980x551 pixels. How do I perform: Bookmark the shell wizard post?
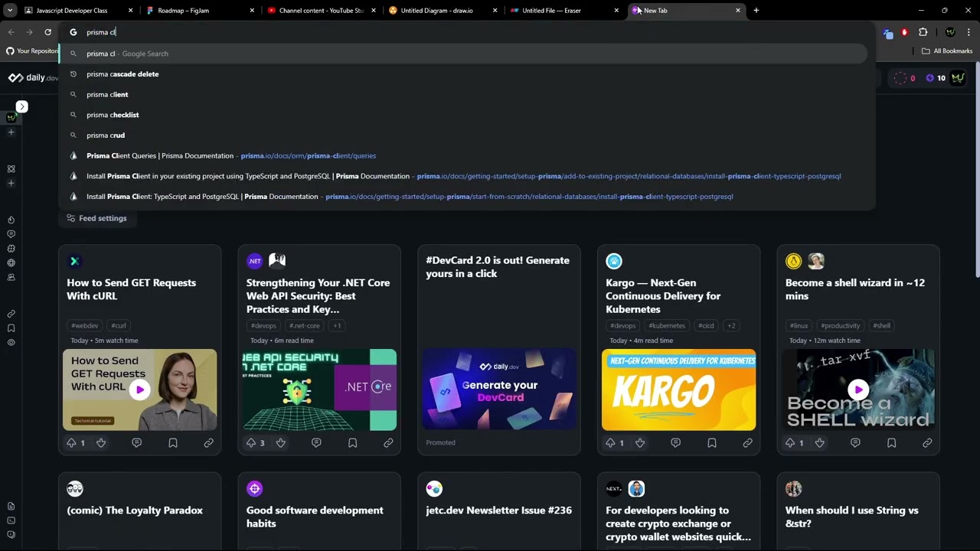pos(891,443)
